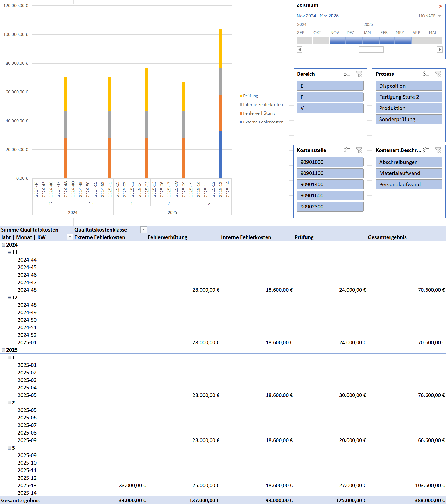Filter Prozess by Produktion
The width and height of the screenshot is (446, 504).
click(409, 108)
